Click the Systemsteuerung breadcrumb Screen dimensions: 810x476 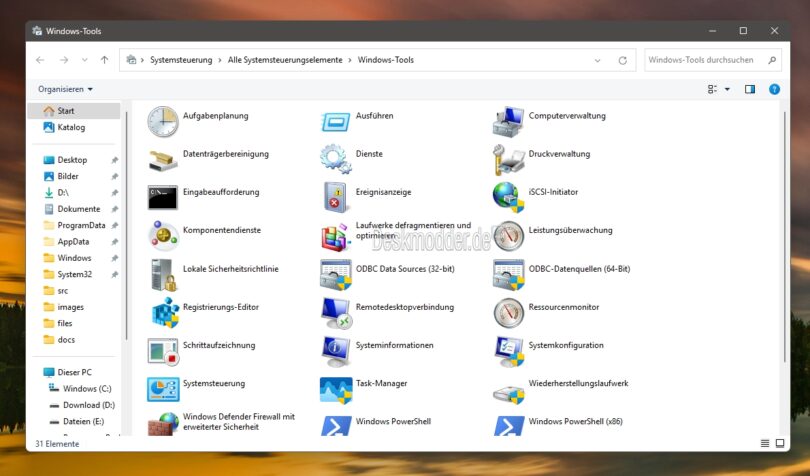181,60
